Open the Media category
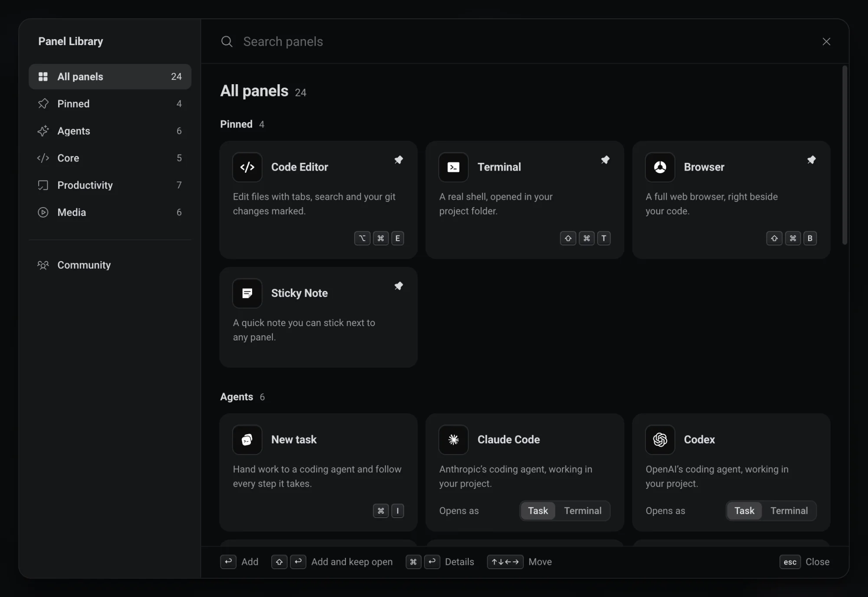868x597 pixels. [x=110, y=212]
